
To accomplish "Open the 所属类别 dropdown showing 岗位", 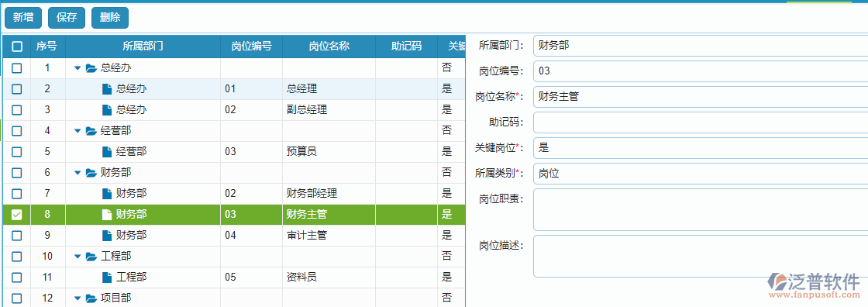I will coord(701,174).
